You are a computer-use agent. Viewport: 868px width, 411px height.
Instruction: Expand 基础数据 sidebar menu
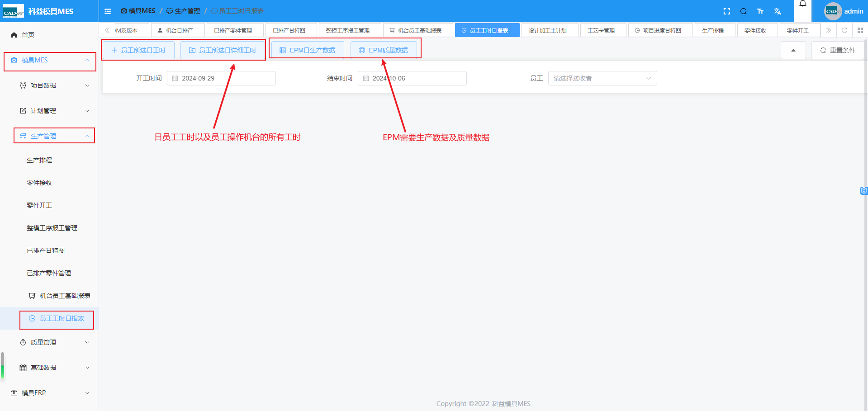click(x=49, y=368)
